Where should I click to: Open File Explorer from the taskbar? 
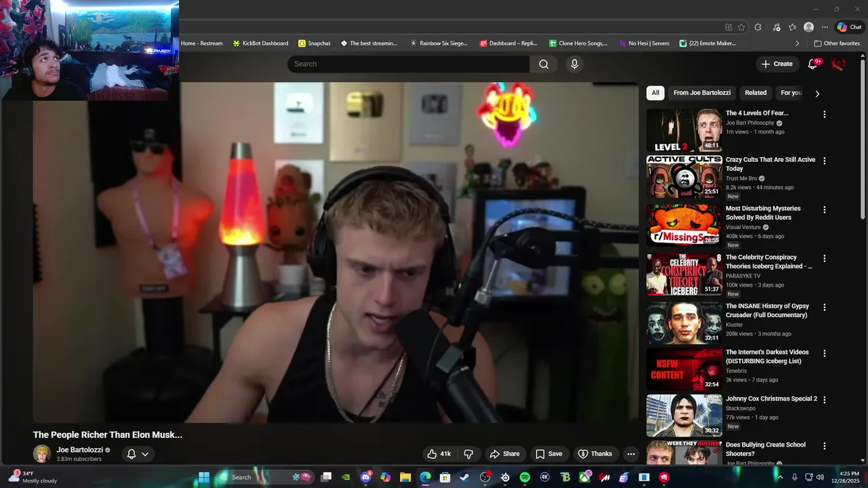point(406,477)
